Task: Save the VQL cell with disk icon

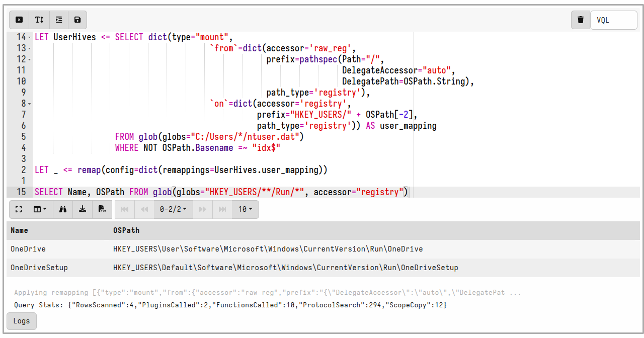Action: coord(77,20)
